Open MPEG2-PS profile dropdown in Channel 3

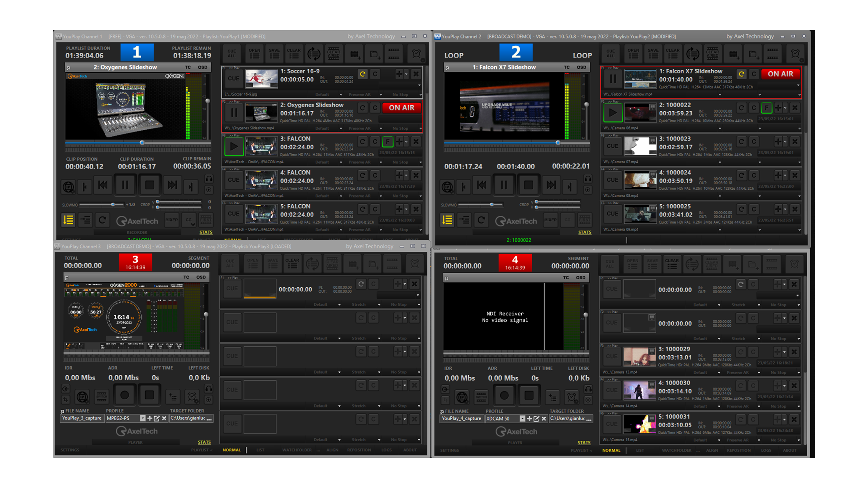tap(143, 418)
